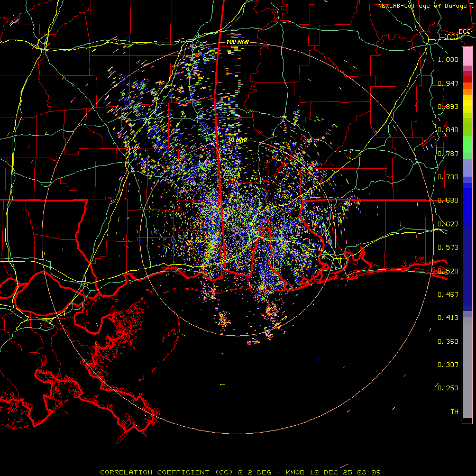
Task: Click the (CC) label above color bar
Action: click(452, 36)
